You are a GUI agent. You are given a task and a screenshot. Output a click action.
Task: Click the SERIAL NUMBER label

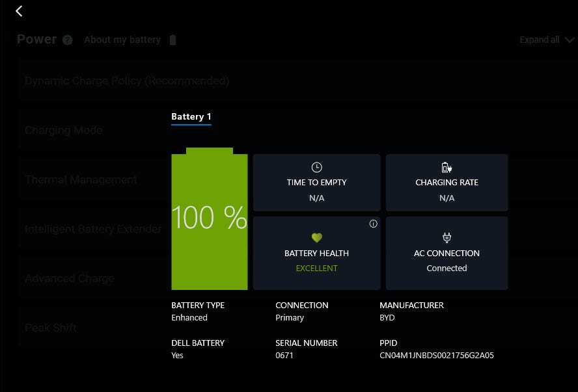coord(307,343)
